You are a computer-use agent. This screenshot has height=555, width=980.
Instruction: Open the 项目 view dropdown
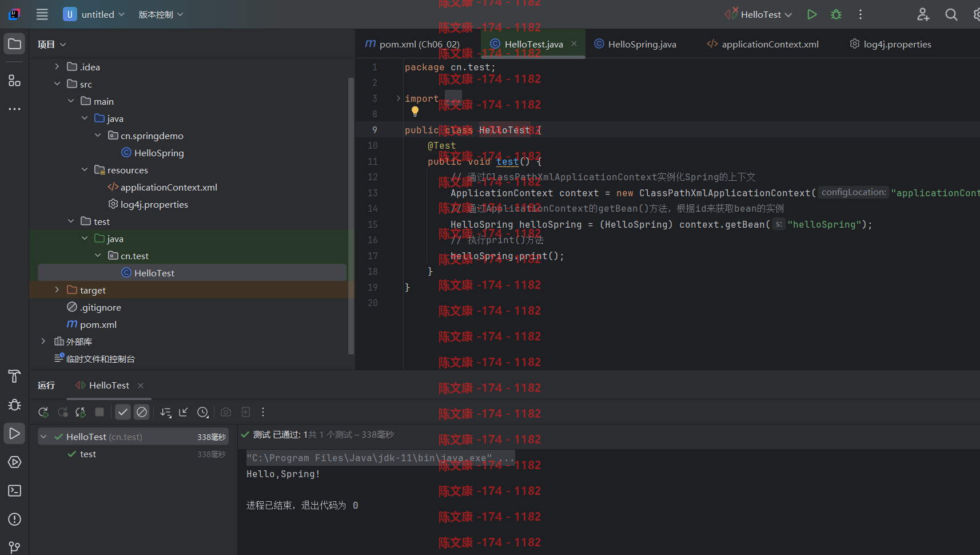click(x=51, y=44)
